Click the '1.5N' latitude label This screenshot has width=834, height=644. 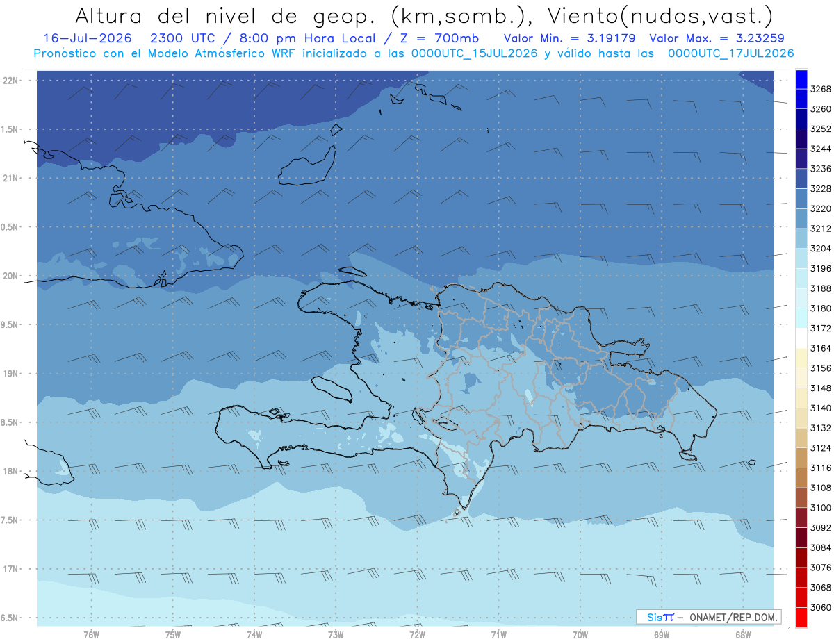click(x=10, y=129)
